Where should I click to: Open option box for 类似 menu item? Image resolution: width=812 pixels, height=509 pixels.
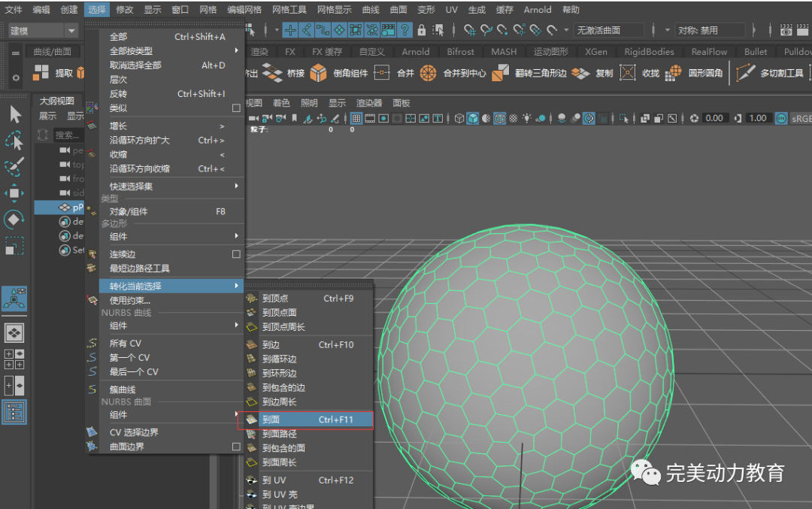point(236,108)
